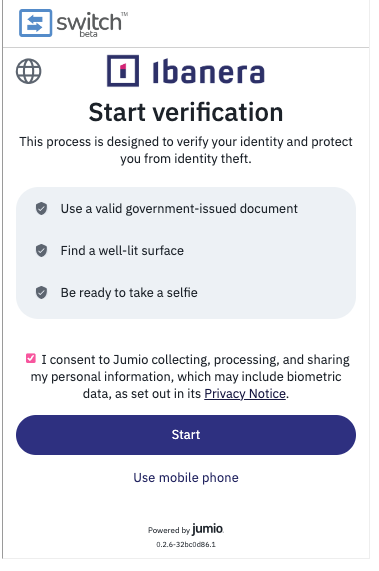Click the Ibanera wordmark text
Screen dimensions: 379x571
pyautogui.click(x=209, y=72)
